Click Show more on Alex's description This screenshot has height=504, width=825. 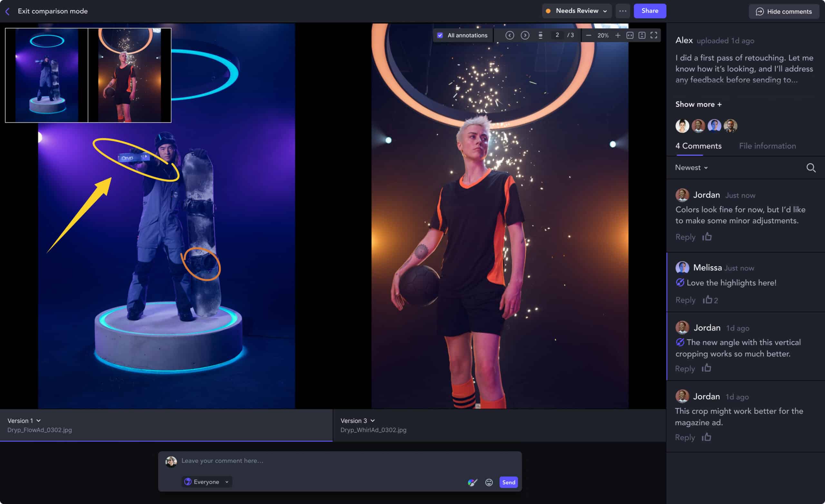pyautogui.click(x=698, y=104)
